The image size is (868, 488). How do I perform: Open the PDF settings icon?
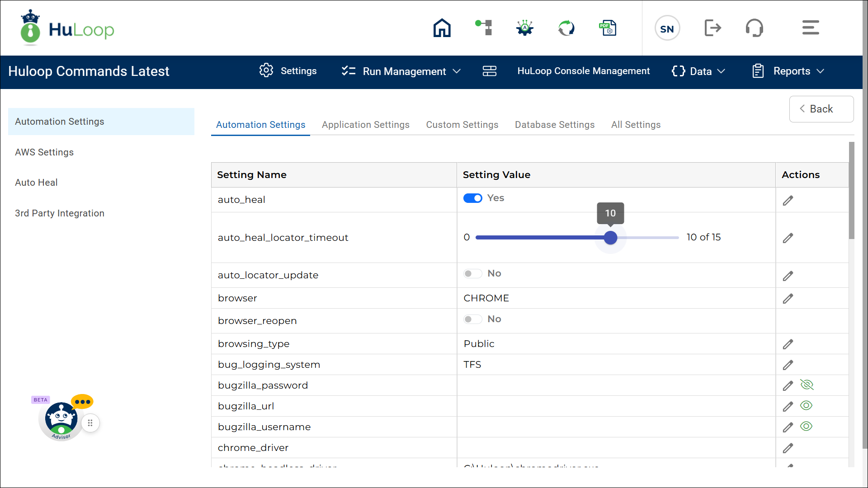click(608, 28)
